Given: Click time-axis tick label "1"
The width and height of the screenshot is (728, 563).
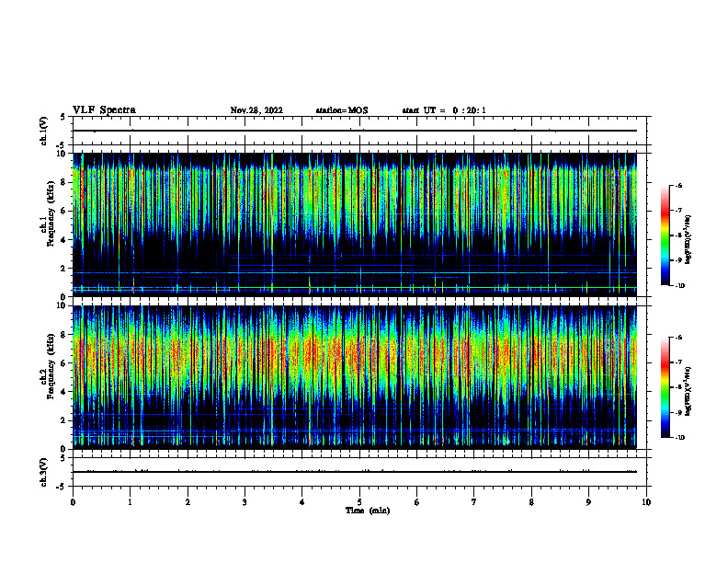Looking at the screenshot, I should click(130, 502).
